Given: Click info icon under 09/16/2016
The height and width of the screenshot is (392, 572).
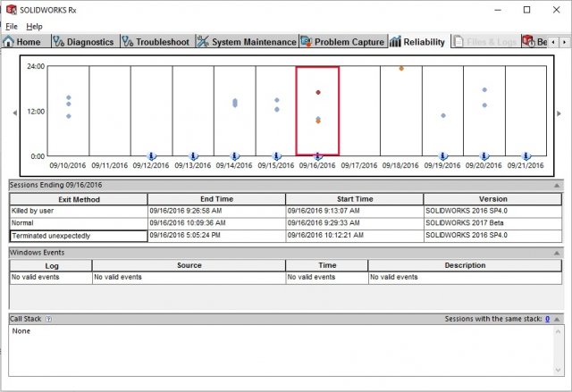Looking at the screenshot, I should 318,156.
